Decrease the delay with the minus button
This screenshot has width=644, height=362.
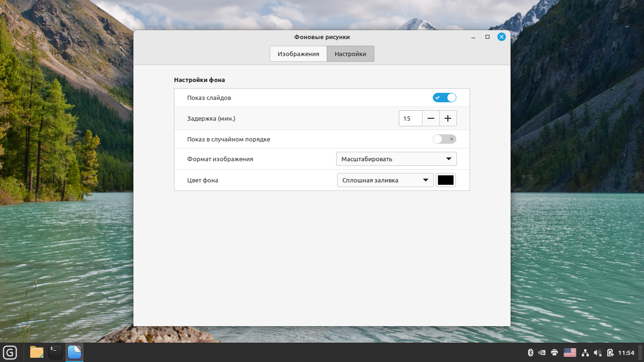[431, 118]
